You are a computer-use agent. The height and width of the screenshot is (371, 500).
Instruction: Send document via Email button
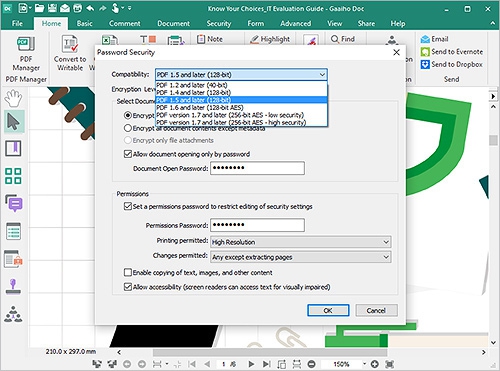click(x=434, y=39)
